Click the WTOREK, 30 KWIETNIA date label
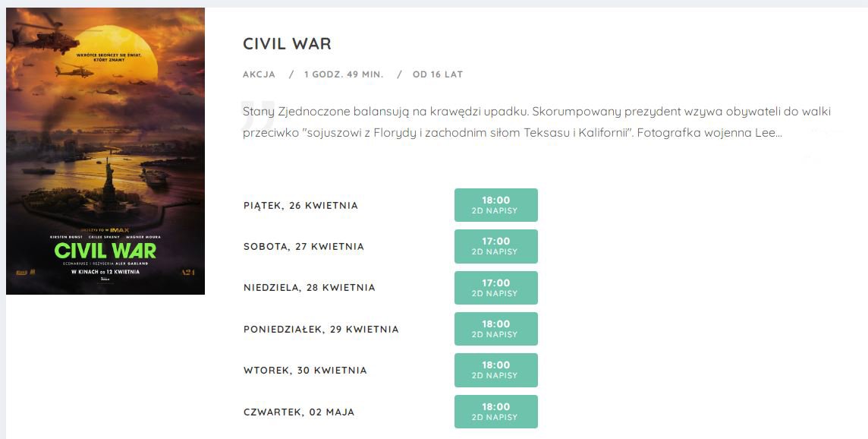 tap(305, 371)
